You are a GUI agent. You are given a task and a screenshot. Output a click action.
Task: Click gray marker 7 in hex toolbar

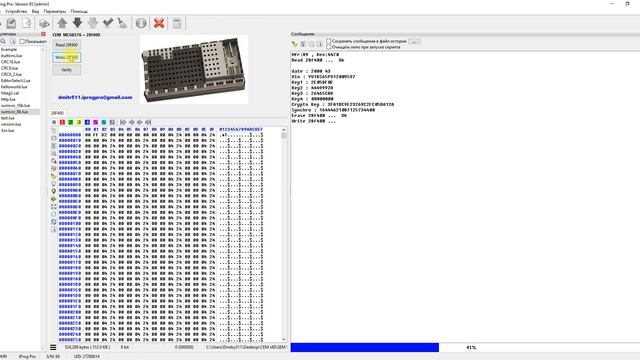pyautogui.click(x=112, y=122)
